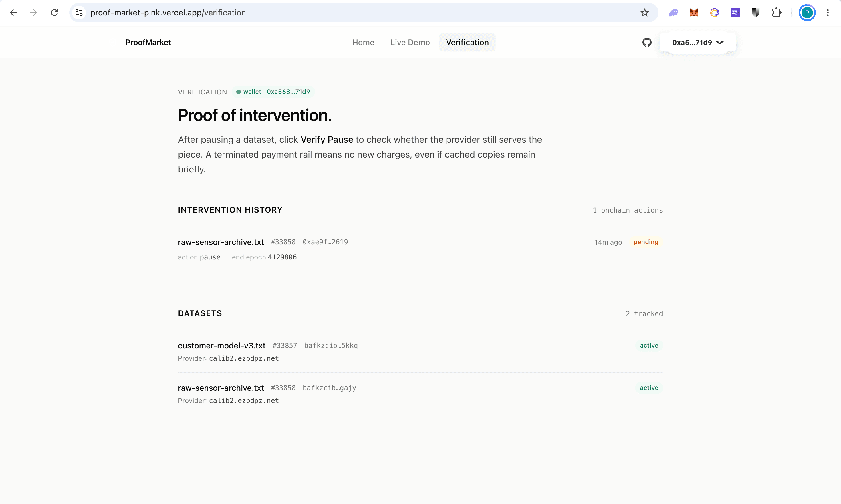Click the address bar URL field
The image size is (841, 504).
(364, 13)
